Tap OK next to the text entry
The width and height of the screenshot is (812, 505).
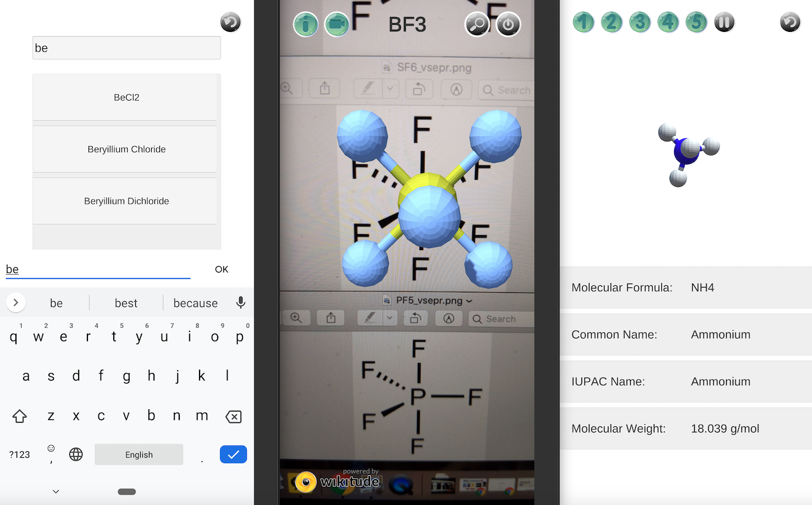pos(222,269)
